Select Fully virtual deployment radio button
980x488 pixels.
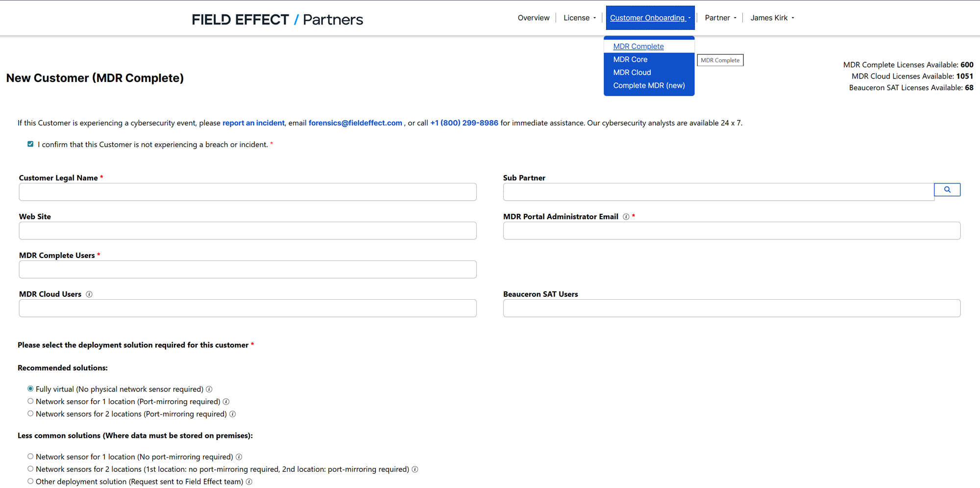(30, 389)
